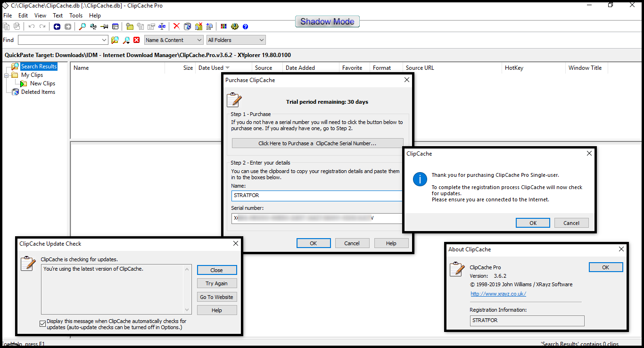Clear the search with the red X icon
The width and height of the screenshot is (644, 348).
[x=137, y=40]
